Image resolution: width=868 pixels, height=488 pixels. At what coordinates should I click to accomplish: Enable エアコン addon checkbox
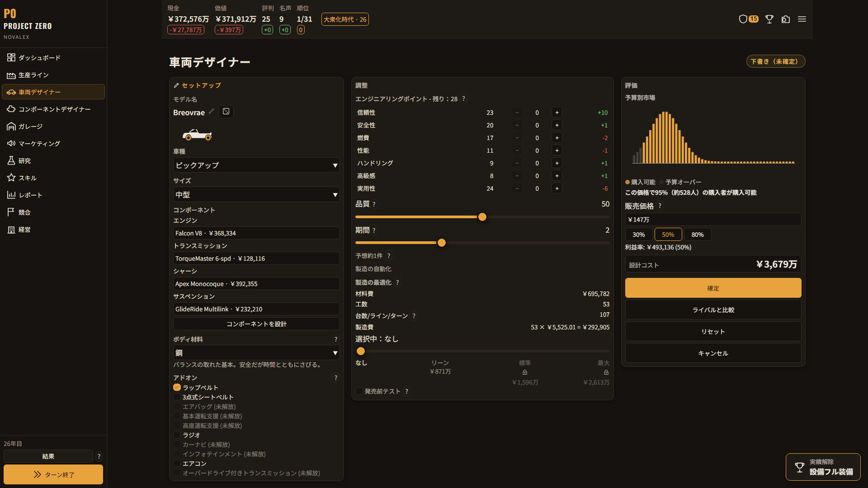(177, 463)
